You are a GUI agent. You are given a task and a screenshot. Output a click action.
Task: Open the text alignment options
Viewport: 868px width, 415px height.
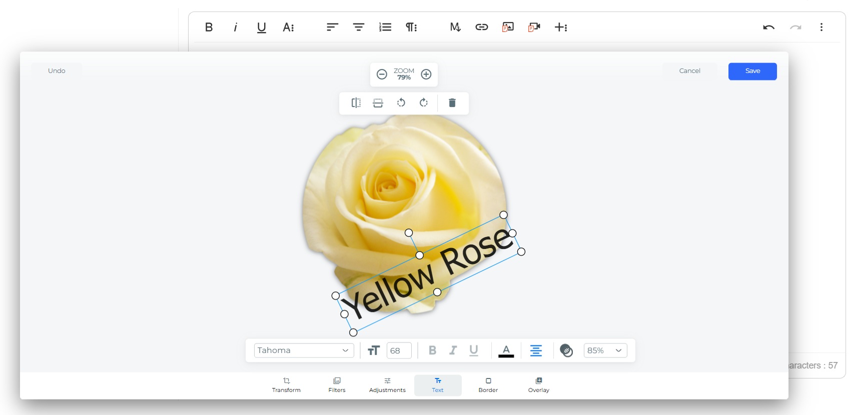(x=536, y=350)
